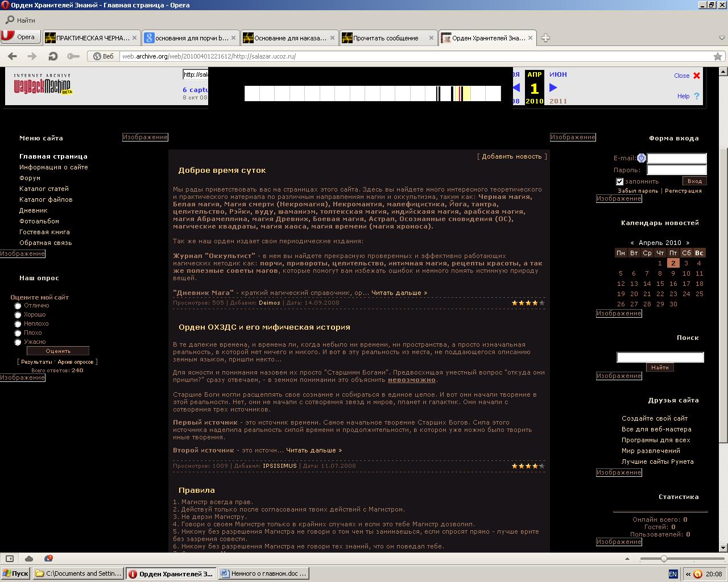Open 'Каталог статей' menu link
The image size is (728, 582).
pos(44,189)
